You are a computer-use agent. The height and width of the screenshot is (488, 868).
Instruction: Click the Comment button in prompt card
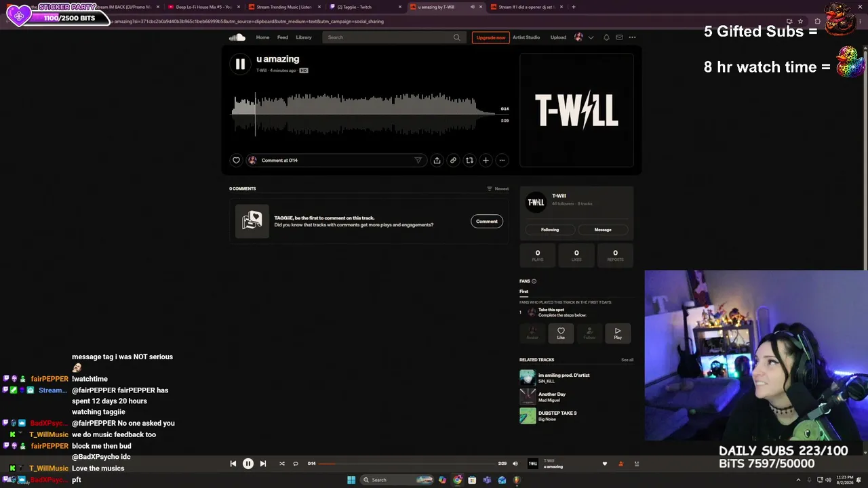click(487, 221)
